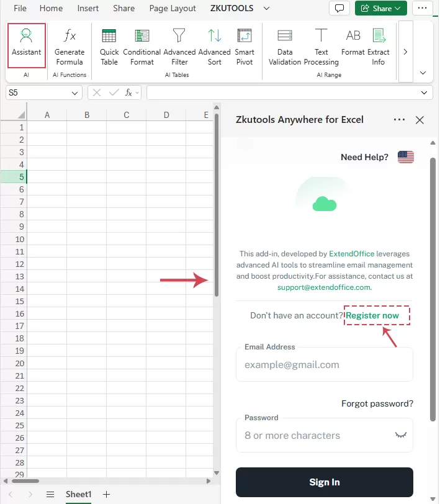Screen dimensions: 440x504
Task: Open the ExtendOffice link
Action: (x=352, y=254)
